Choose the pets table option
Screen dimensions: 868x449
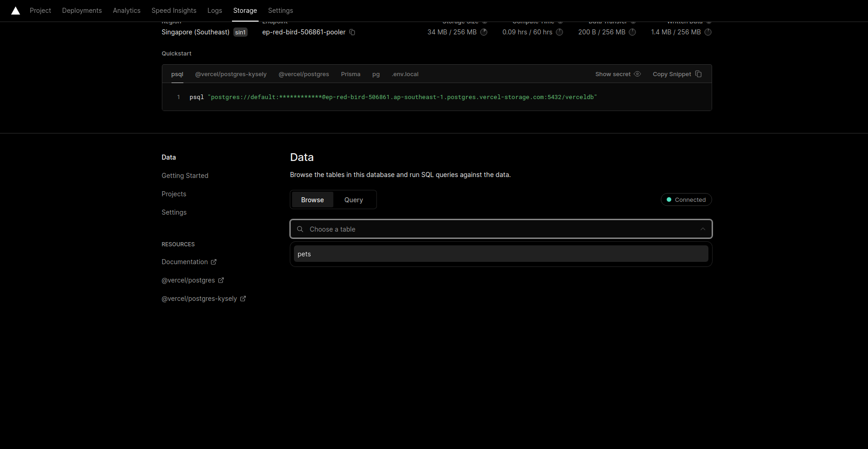click(501, 254)
